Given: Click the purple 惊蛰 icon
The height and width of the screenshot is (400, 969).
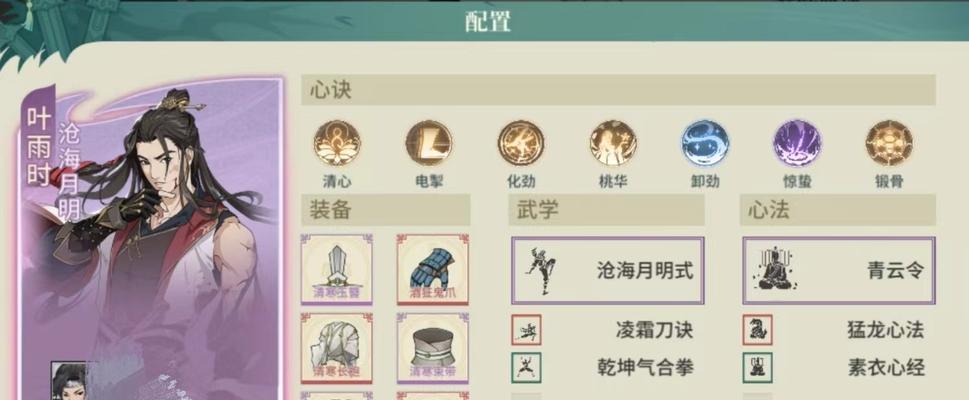Looking at the screenshot, I should coord(797,143).
